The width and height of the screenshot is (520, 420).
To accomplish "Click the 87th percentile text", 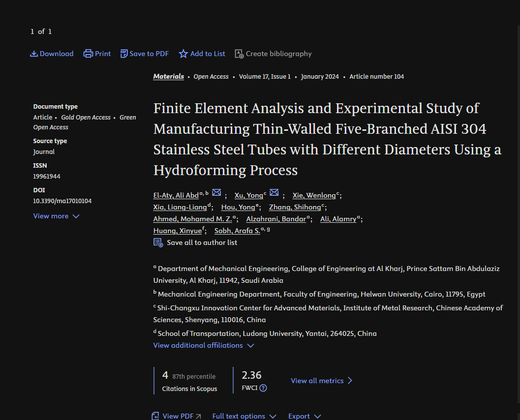I will coord(194,377).
